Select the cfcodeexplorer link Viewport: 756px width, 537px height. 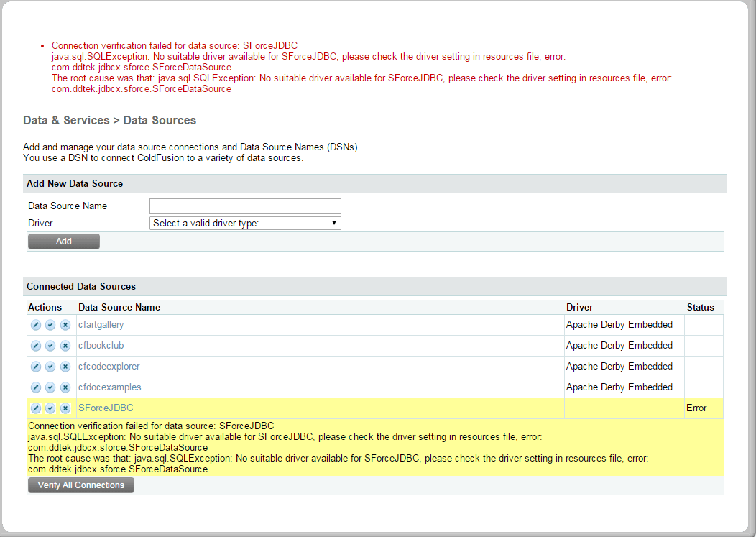click(109, 367)
